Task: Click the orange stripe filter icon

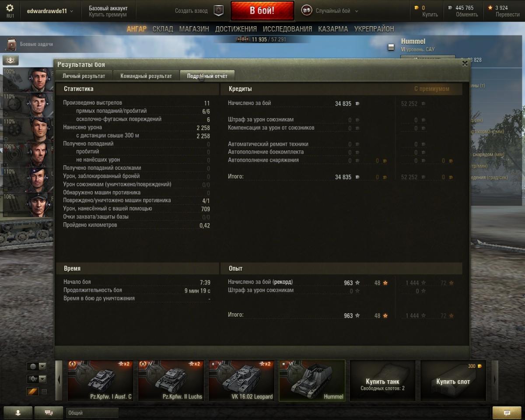Action: (x=33, y=392)
